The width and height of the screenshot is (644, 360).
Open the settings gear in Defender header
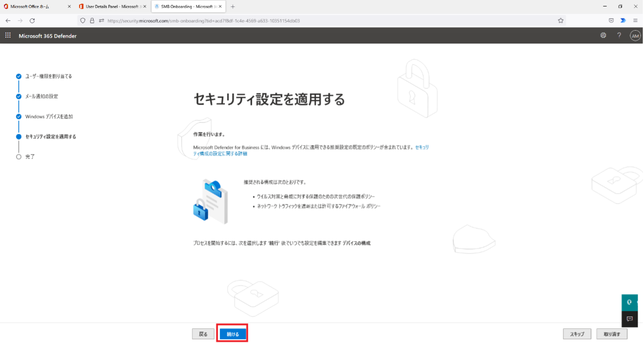click(x=603, y=36)
